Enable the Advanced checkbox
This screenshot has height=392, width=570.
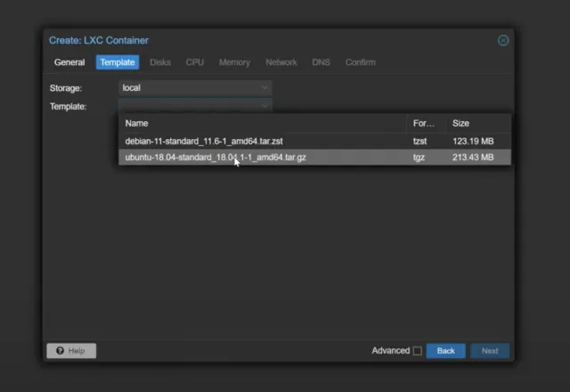tap(417, 351)
